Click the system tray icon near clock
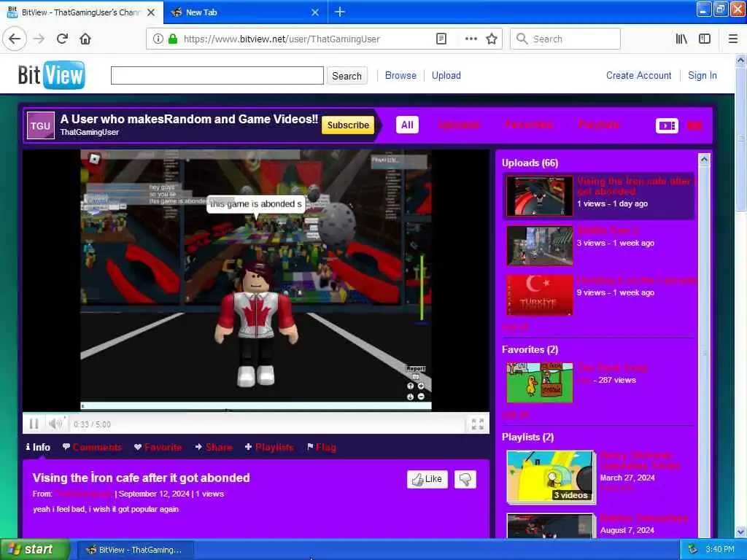This screenshot has height=560, width=747. (x=693, y=549)
